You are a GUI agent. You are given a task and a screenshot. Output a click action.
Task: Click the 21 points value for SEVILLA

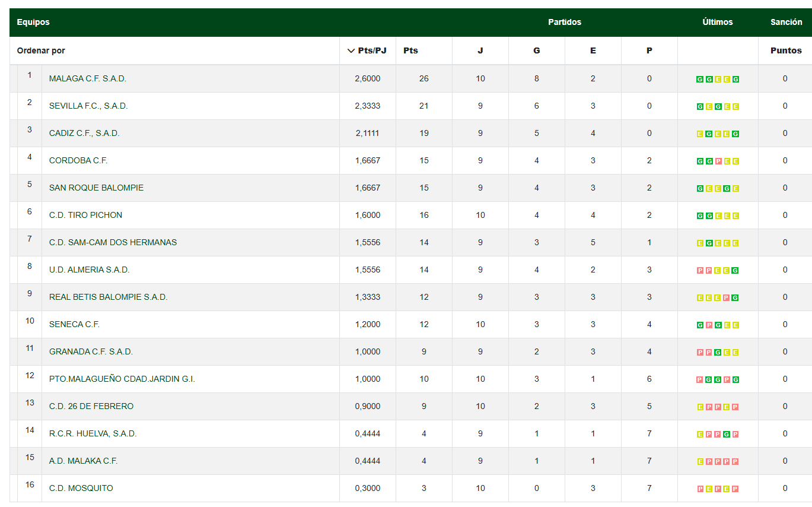tap(424, 106)
